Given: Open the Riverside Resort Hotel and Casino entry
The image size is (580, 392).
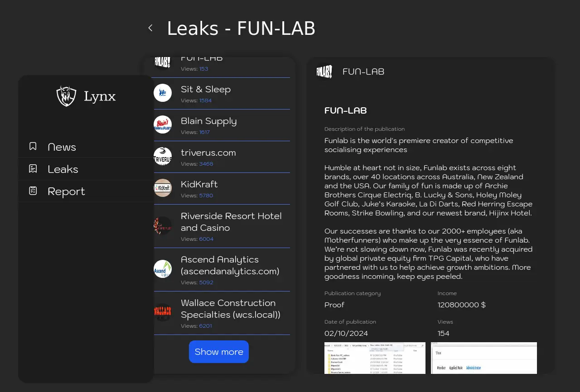Looking at the screenshot, I should tap(231, 222).
